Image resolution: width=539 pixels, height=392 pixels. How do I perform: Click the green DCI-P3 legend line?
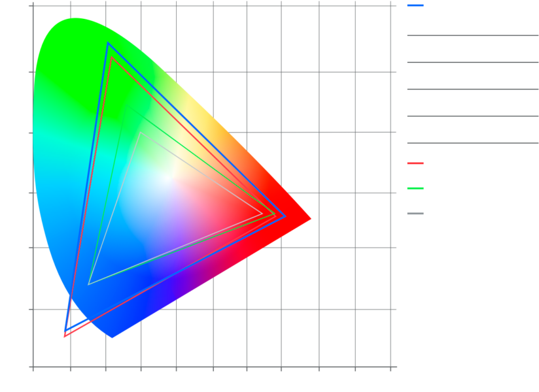pyautogui.click(x=415, y=189)
